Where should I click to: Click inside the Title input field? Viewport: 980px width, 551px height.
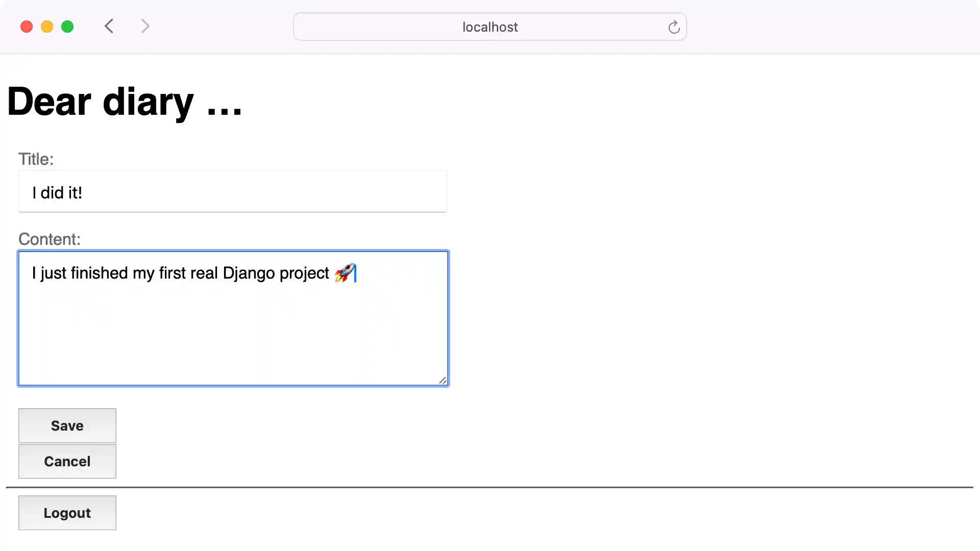tap(232, 192)
